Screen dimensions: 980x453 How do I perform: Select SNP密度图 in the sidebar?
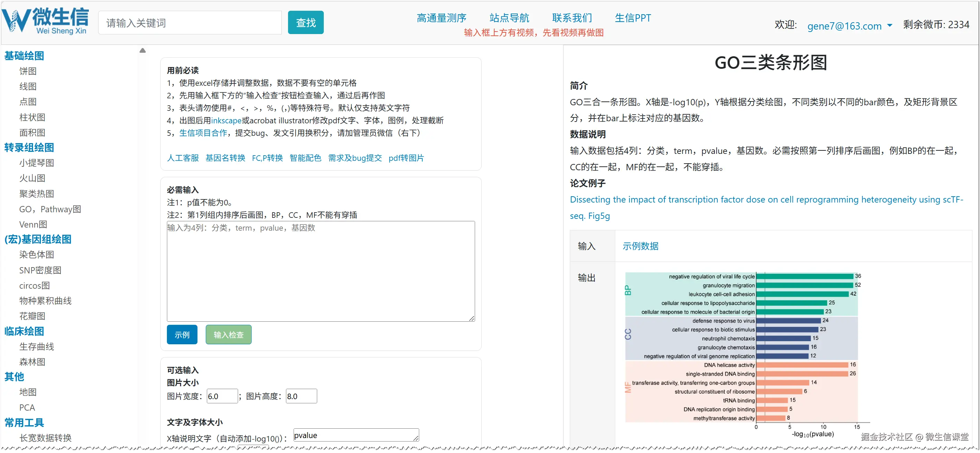tap(40, 271)
